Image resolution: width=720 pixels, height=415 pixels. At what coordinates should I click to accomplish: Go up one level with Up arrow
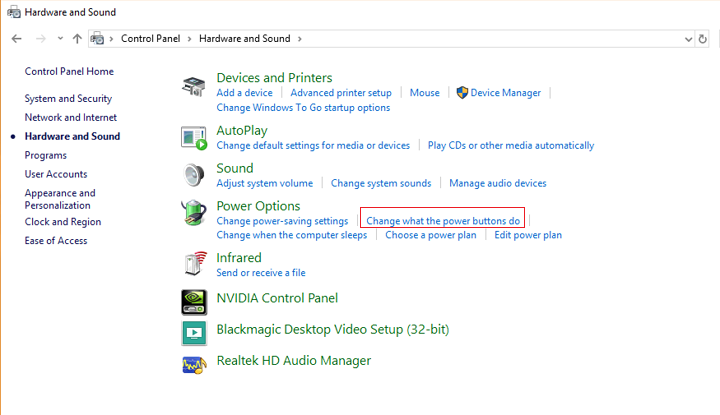78,39
